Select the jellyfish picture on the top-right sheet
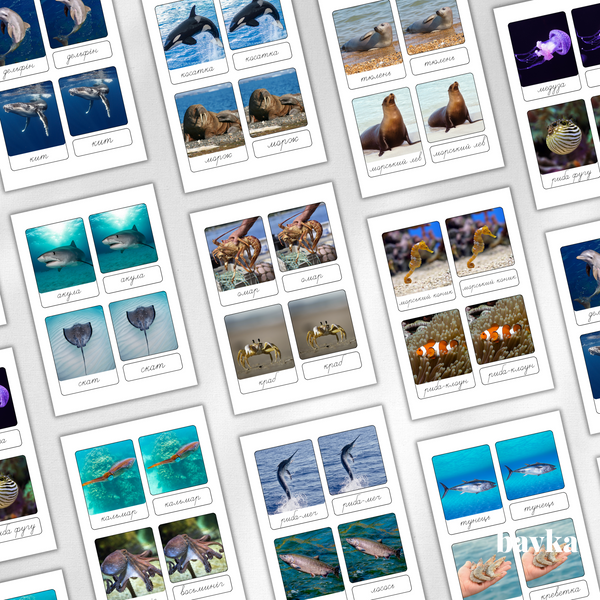600x600 pixels. [x=543, y=49]
